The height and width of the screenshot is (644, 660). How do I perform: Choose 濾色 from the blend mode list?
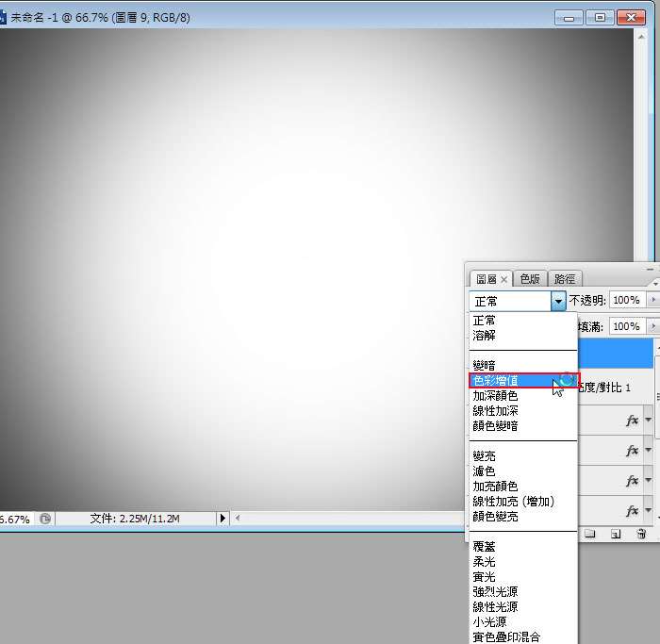[x=485, y=471]
